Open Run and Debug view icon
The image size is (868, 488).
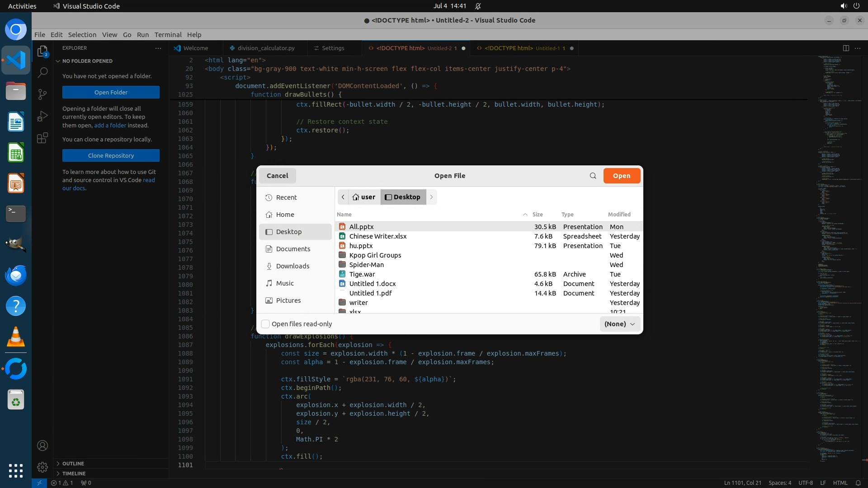[42, 116]
